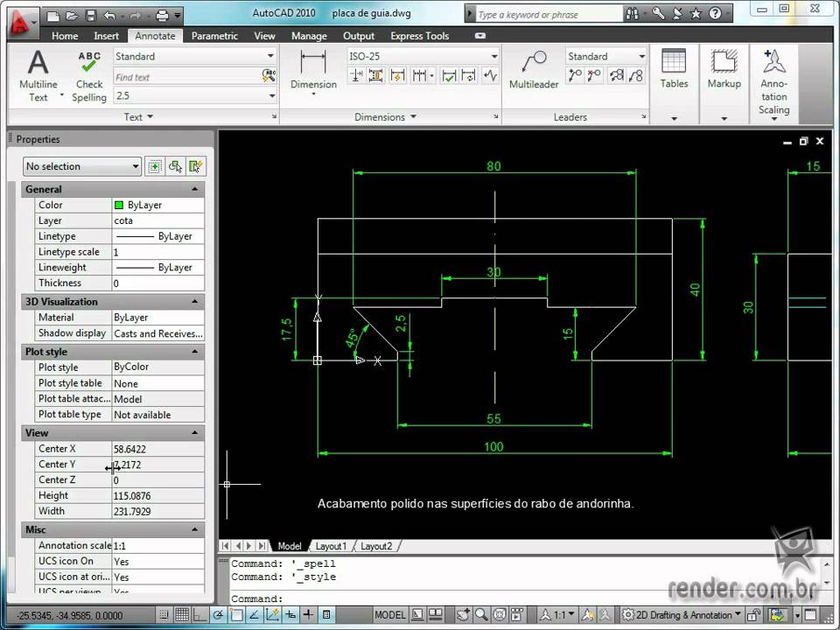Toggle Object Snap Tracking in status bar
Screen dimensions: 840x630
point(255,614)
